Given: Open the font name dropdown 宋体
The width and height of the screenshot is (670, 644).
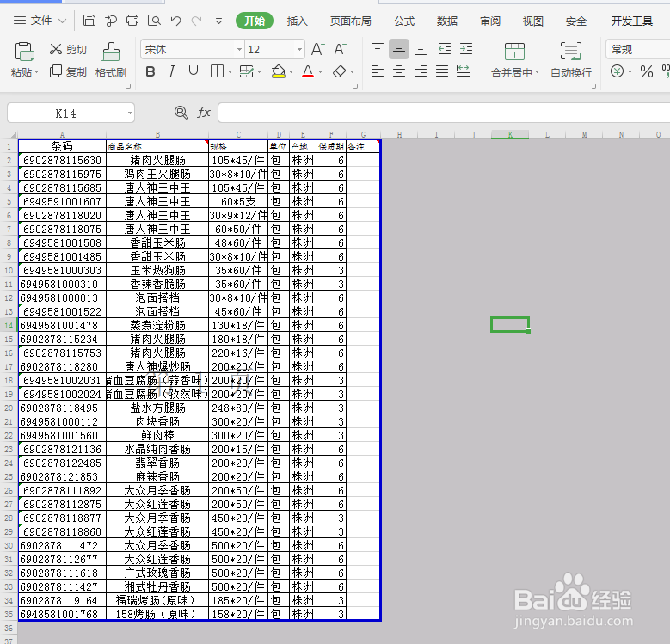Looking at the screenshot, I should coord(239,50).
